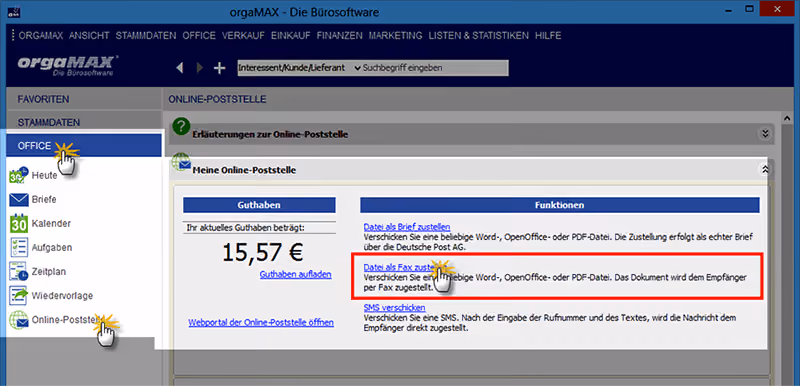Open Briefe in the Office sidebar
Image resolution: width=800 pixels, height=386 pixels.
[44, 199]
